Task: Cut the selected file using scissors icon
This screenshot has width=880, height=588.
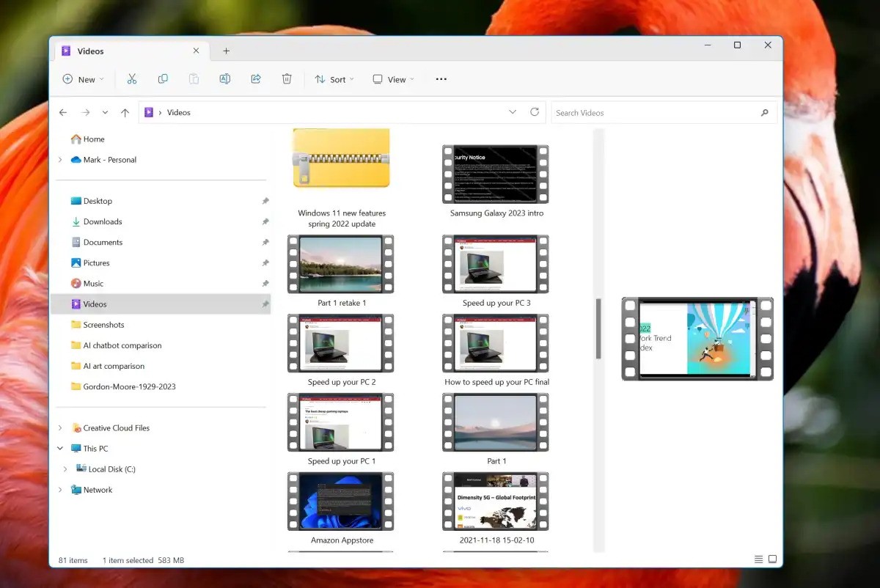Action: pos(132,78)
